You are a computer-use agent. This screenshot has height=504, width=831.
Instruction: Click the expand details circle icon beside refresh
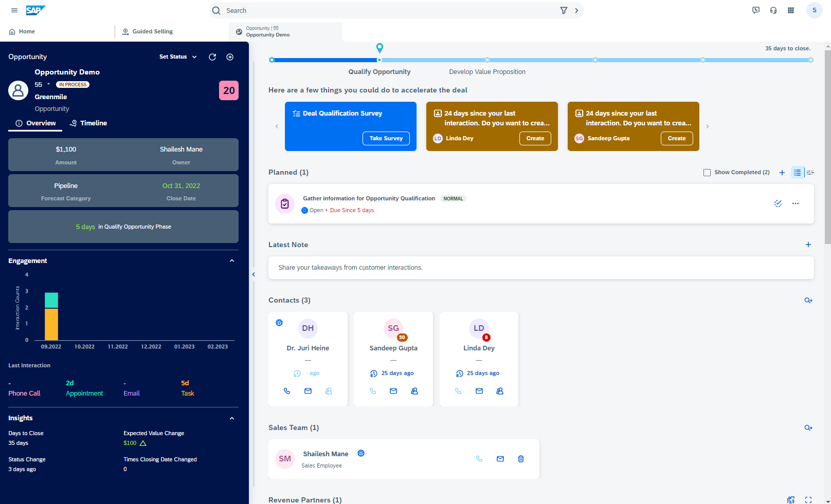tap(230, 57)
